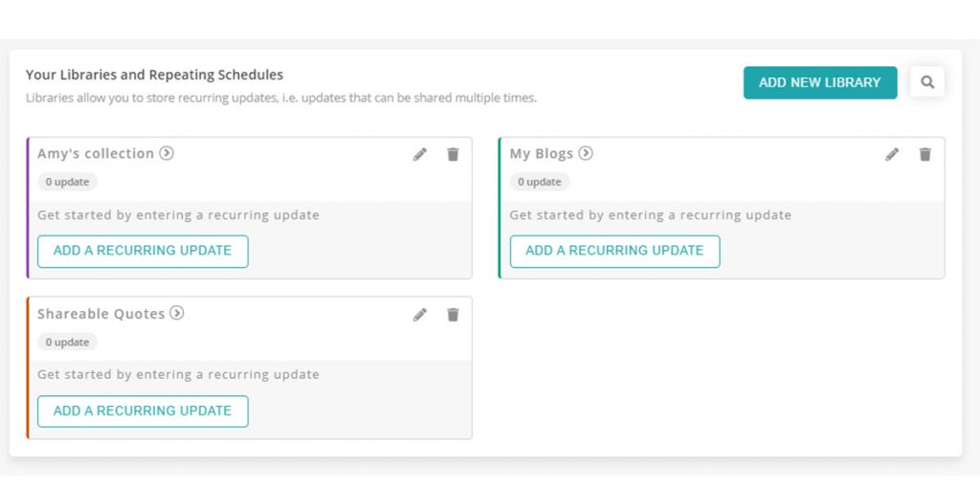Open Shareable Quotes arrow circle icon
Image resolution: width=980 pixels, height=490 pixels.
[x=177, y=313]
